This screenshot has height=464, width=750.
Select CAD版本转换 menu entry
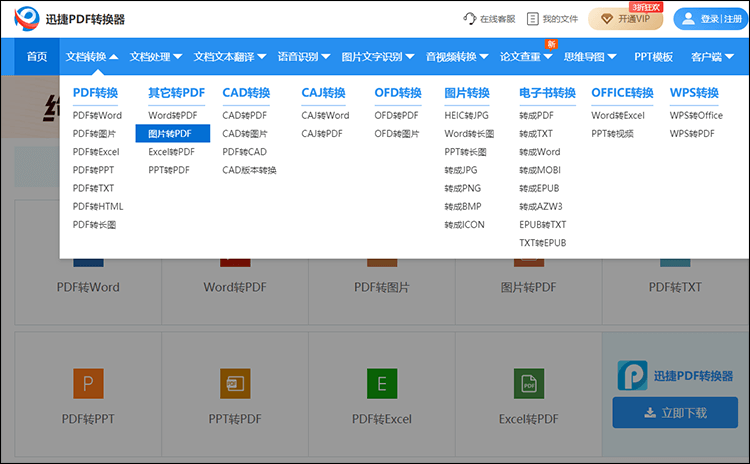tap(249, 170)
